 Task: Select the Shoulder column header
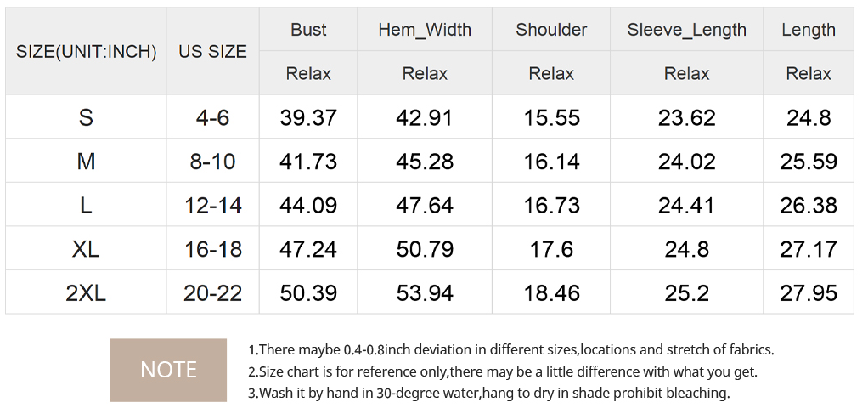pos(551,30)
